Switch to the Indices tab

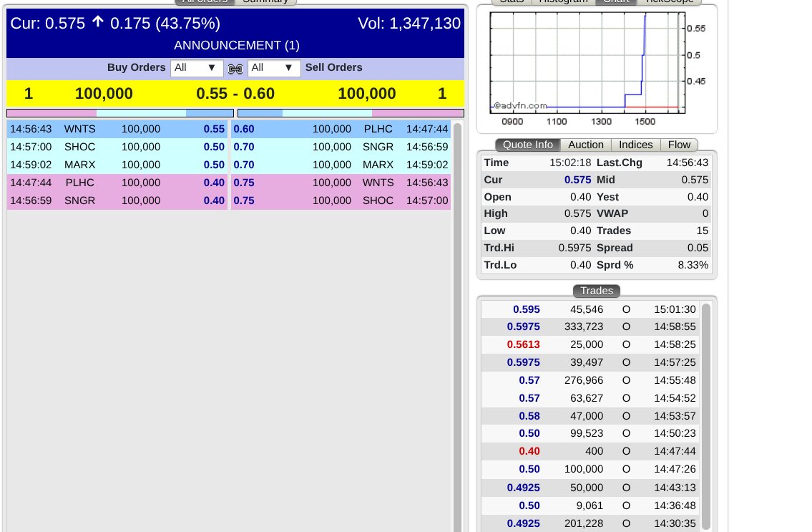635,145
